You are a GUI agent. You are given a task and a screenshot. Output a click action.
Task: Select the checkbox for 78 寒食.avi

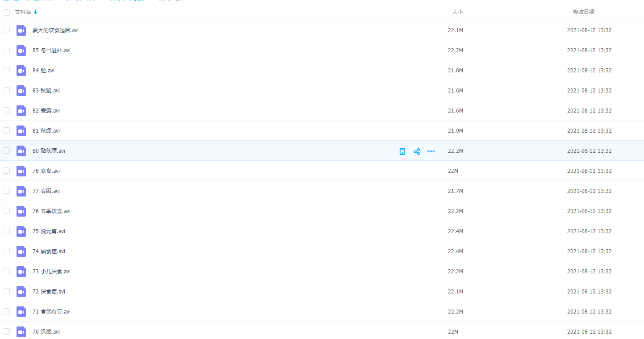(x=7, y=171)
